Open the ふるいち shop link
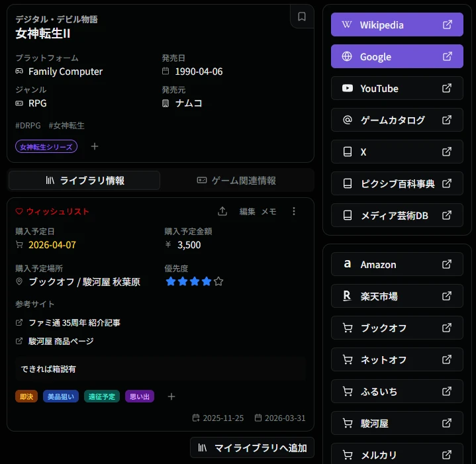The width and height of the screenshot is (476, 464). (397, 391)
